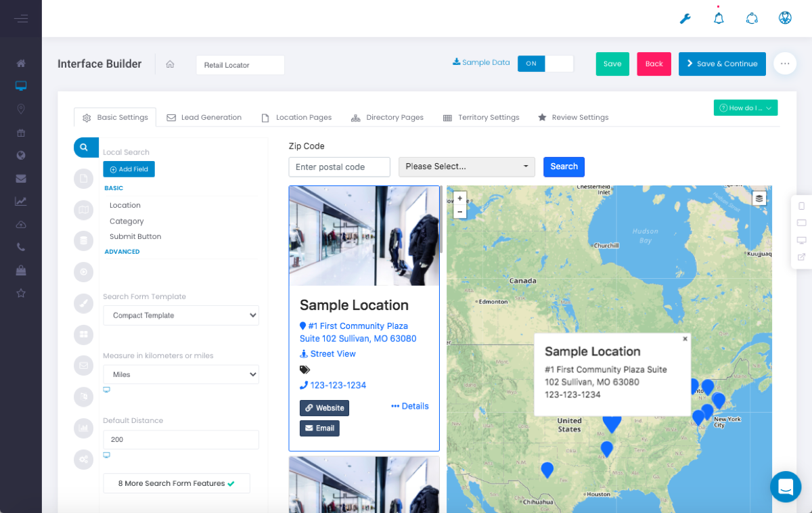Open the Please Select dropdown

pyautogui.click(x=466, y=166)
